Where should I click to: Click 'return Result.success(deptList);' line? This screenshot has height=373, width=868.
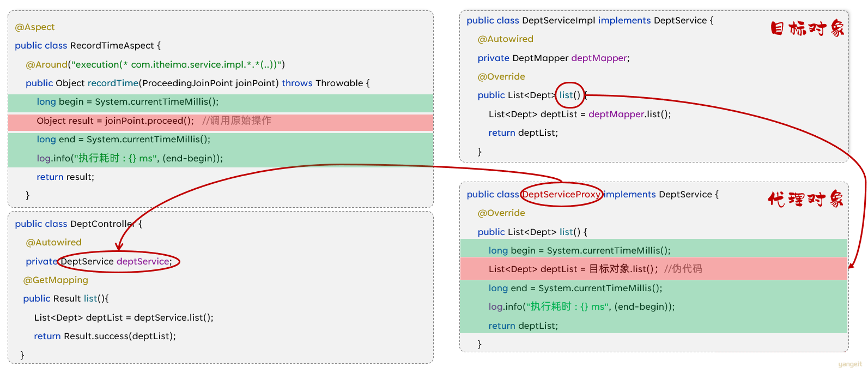click(x=105, y=336)
